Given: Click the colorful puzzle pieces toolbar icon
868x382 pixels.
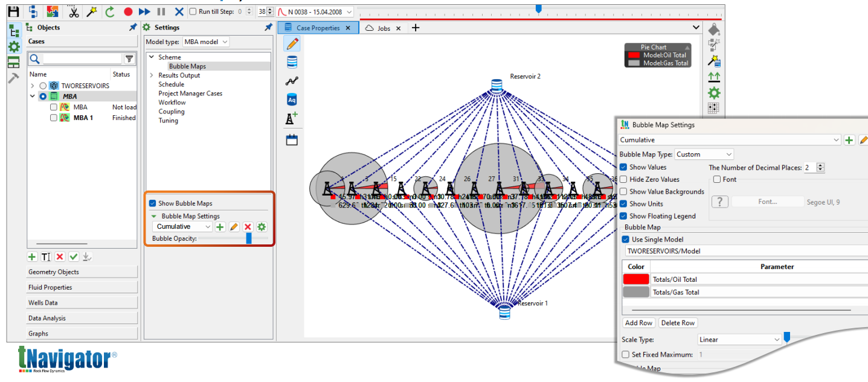Looking at the screenshot, I should tap(52, 11).
